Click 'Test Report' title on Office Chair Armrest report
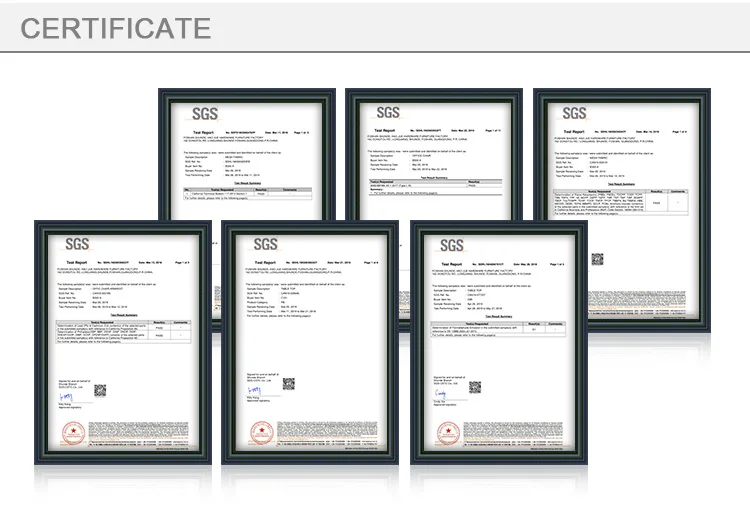The image size is (750, 510). click(x=77, y=263)
